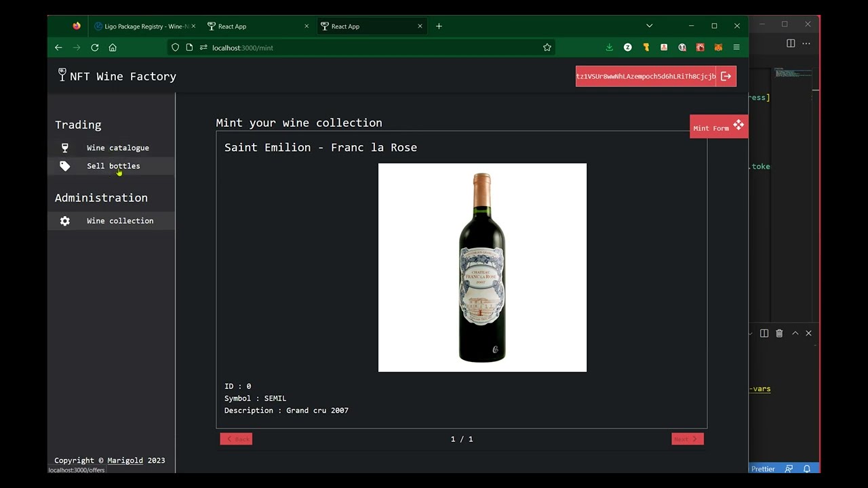Viewport: 868px width, 488px height.
Task: Click the localhost:3000/mint address bar
Action: pos(361,47)
